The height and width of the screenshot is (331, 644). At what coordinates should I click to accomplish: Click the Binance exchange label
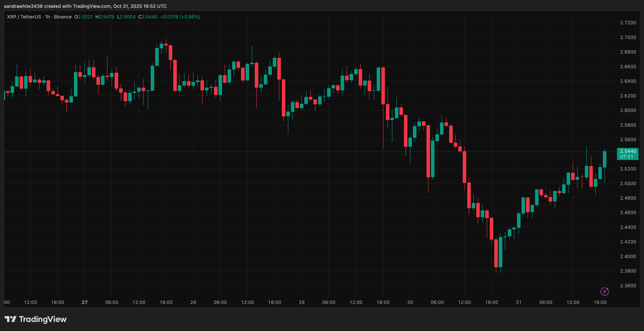tap(63, 17)
